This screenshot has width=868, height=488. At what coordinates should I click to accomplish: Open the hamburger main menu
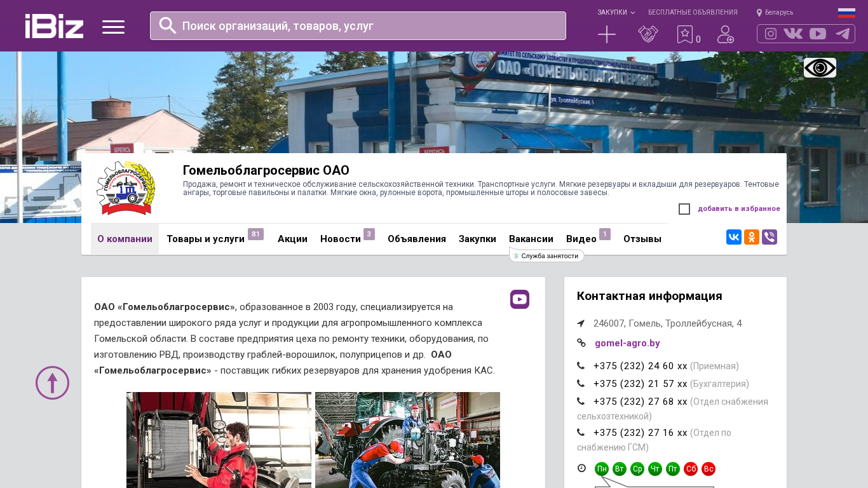point(114,27)
